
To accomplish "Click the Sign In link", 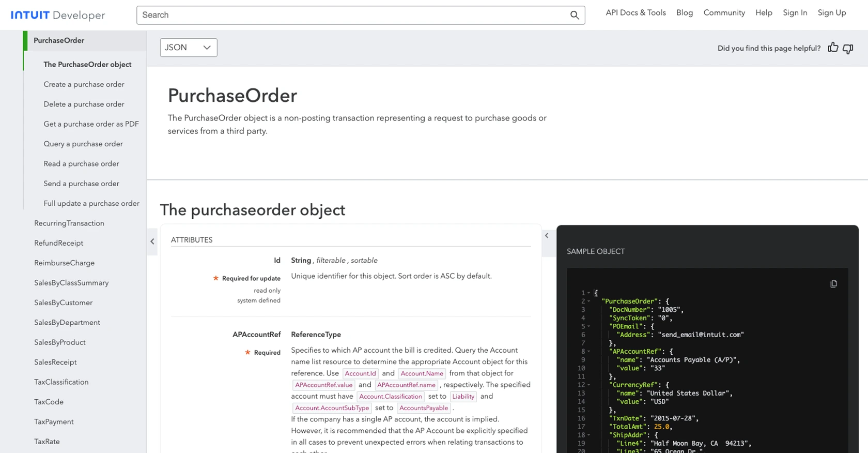I will [x=795, y=13].
